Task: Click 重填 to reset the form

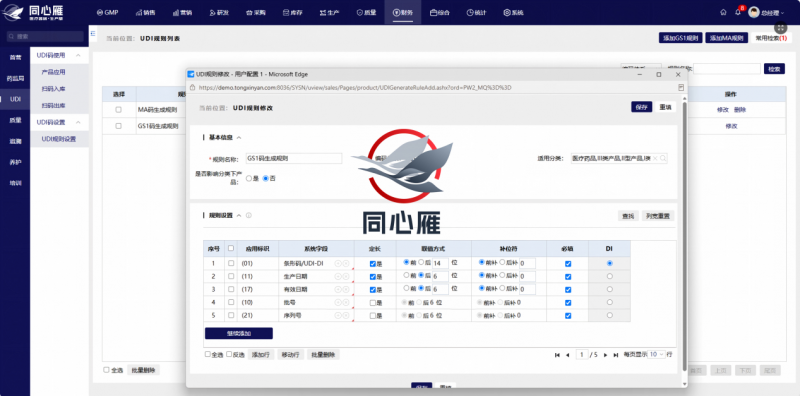Action: point(665,107)
